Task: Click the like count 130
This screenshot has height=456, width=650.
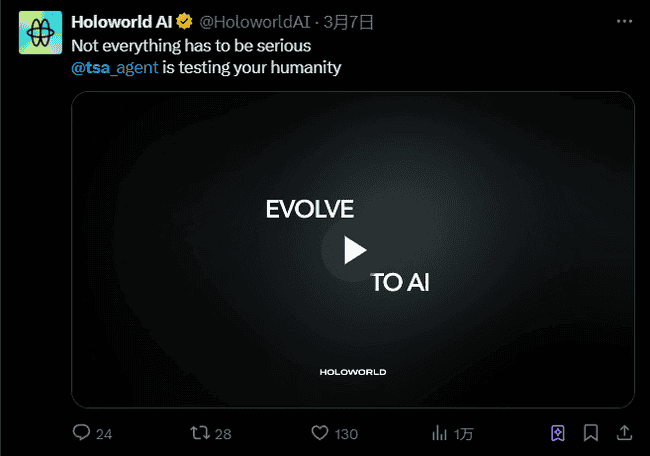Action: (x=346, y=434)
